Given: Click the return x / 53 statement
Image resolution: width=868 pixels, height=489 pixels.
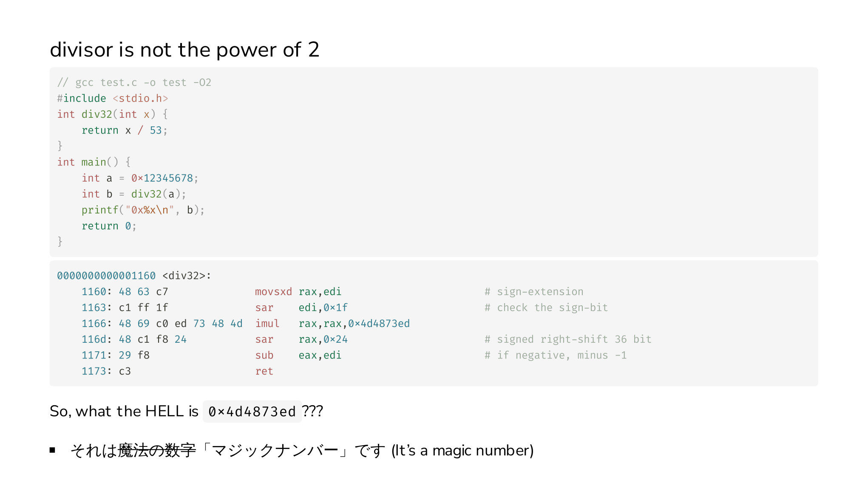Looking at the screenshot, I should click(125, 130).
